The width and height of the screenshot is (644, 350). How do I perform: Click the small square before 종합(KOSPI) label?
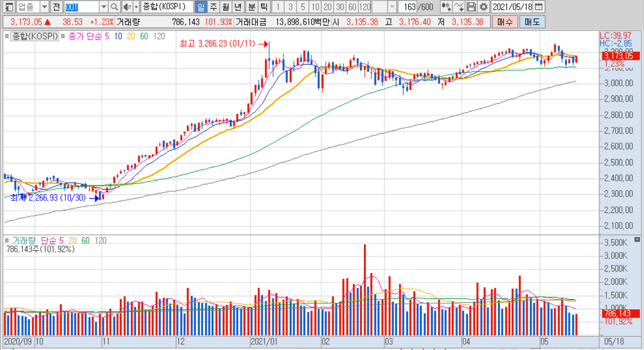7,36
